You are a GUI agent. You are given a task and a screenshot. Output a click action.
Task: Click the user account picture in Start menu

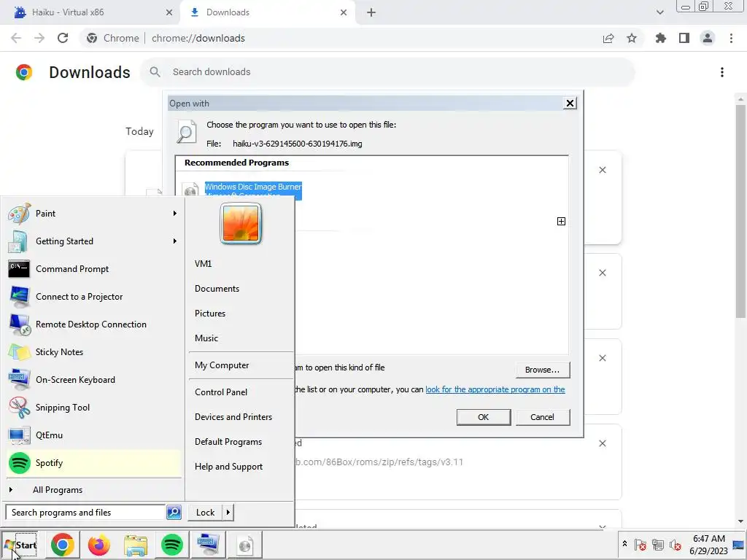pyautogui.click(x=241, y=223)
